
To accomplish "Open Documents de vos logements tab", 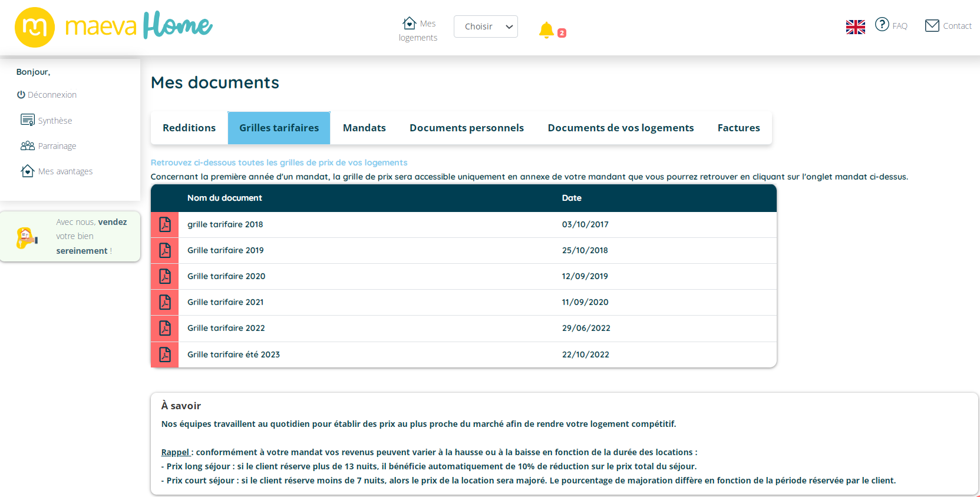I will click(x=621, y=128).
